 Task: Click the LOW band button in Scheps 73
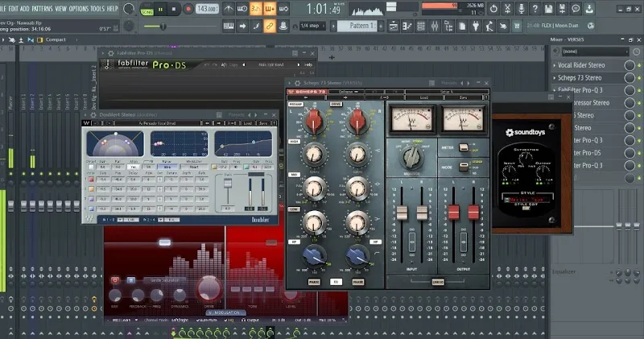click(294, 209)
